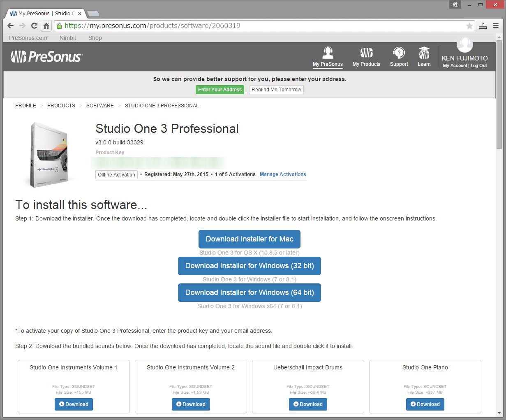Go to SOFTWARE breadcrumb
506x420 pixels.
(x=100, y=106)
